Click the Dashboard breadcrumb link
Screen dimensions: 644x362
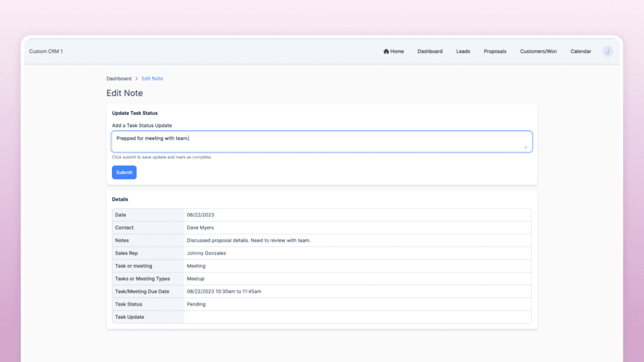[119, 78]
